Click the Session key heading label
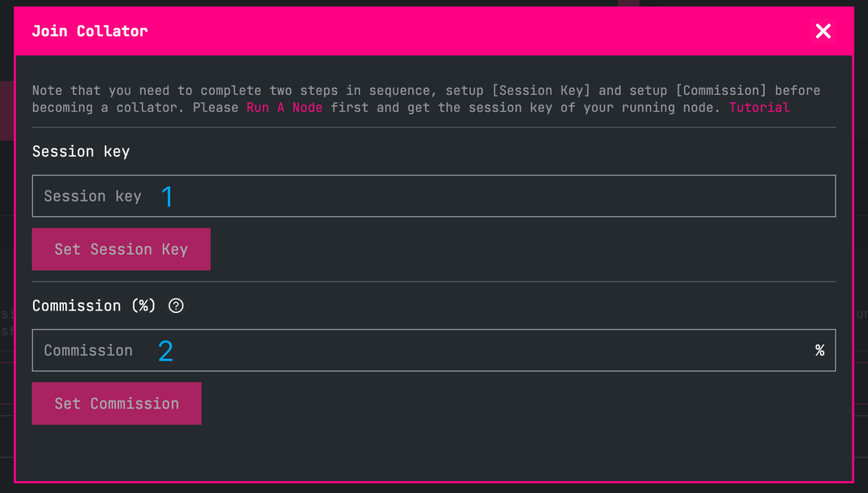Image resolution: width=868 pixels, height=493 pixels. click(81, 152)
